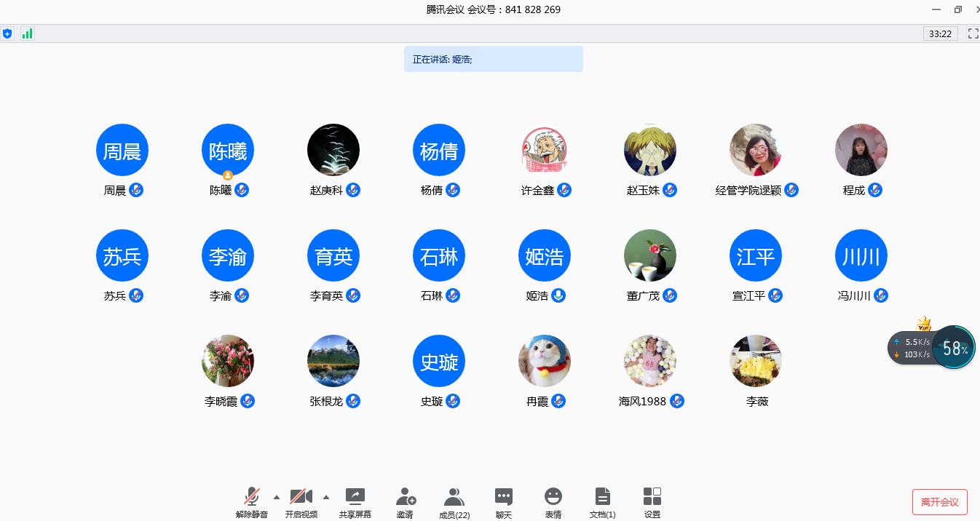The height and width of the screenshot is (521, 980).
Task: Open the Settings (设置) icon
Action: click(x=652, y=497)
